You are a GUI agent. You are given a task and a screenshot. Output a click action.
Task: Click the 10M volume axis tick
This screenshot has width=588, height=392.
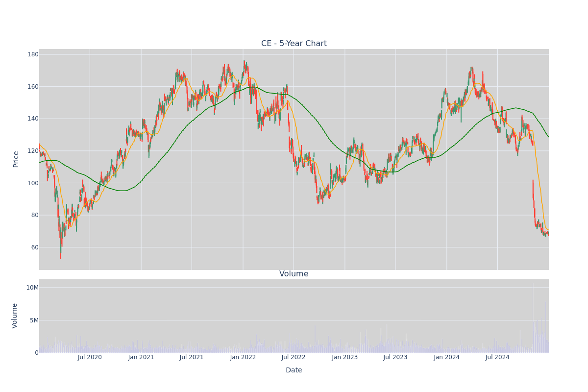32,288
